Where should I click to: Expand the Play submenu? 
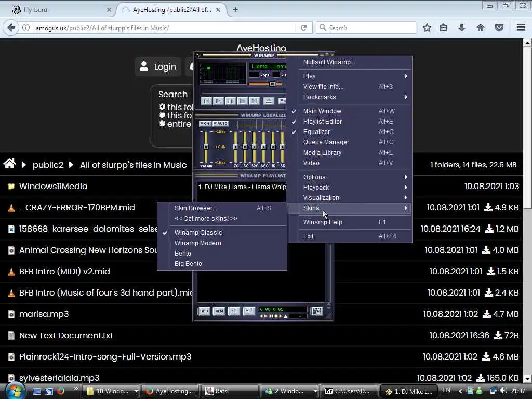[x=350, y=76]
